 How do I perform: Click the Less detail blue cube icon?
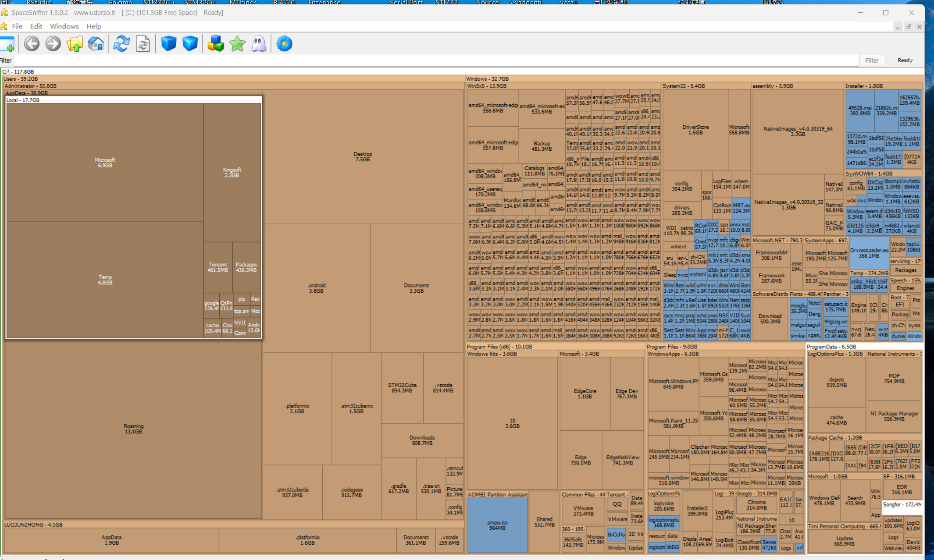click(x=168, y=44)
